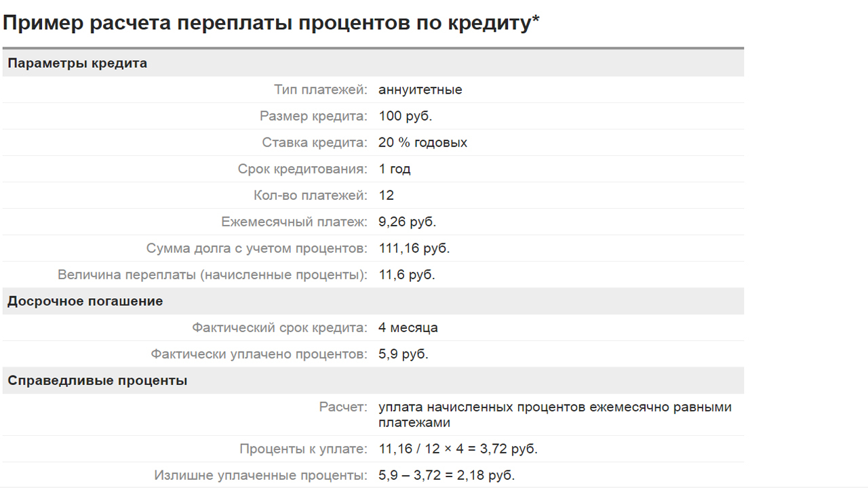Click the 'Досрочное погашение' section header
Screen dimensions: 868x488
tap(373, 301)
